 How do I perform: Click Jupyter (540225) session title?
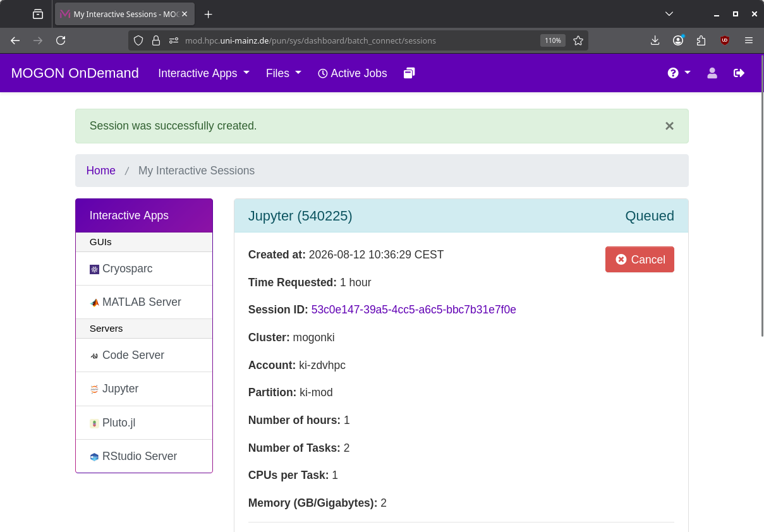[x=300, y=216]
